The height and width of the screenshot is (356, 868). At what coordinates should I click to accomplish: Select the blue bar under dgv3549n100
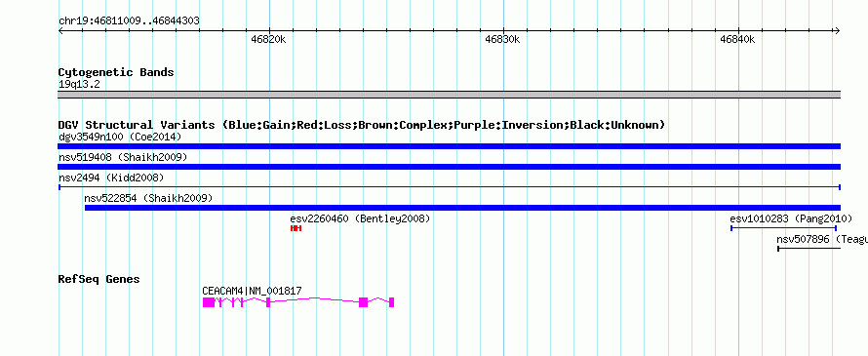(449, 146)
